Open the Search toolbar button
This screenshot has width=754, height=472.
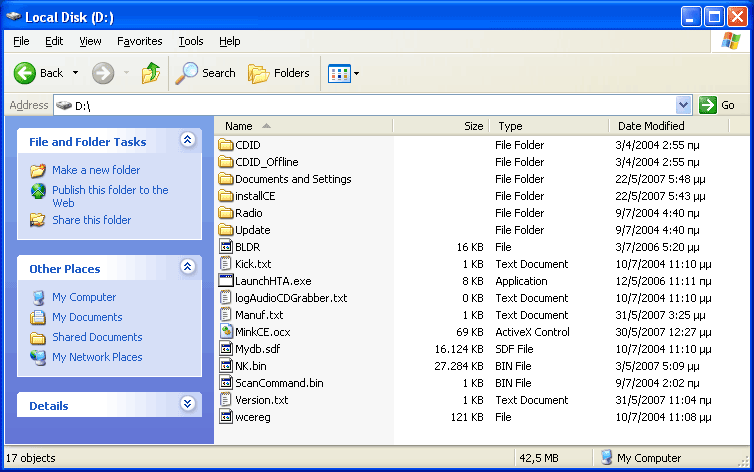(205, 73)
